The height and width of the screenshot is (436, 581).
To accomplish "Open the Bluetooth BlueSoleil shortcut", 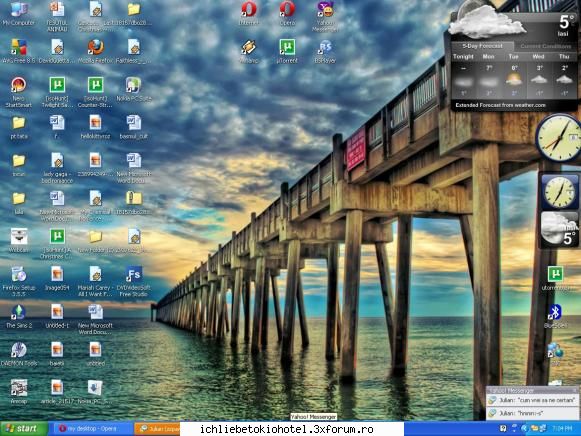I will click(555, 317).
